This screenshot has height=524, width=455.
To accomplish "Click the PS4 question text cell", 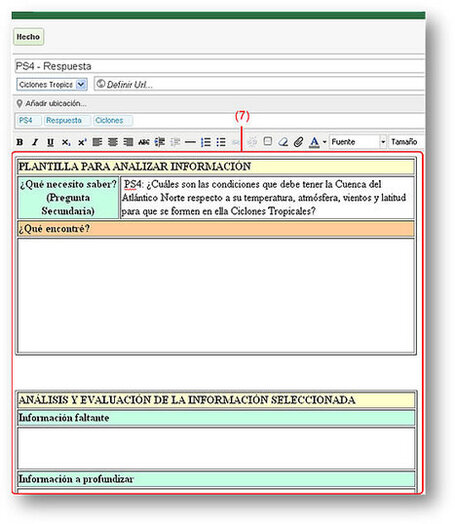I will point(267,198).
